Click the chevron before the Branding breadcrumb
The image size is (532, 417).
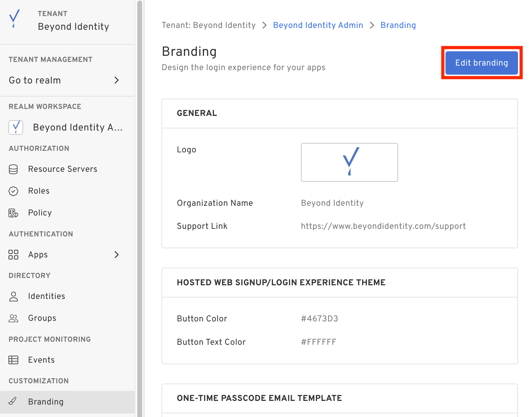pyautogui.click(x=372, y=25)
